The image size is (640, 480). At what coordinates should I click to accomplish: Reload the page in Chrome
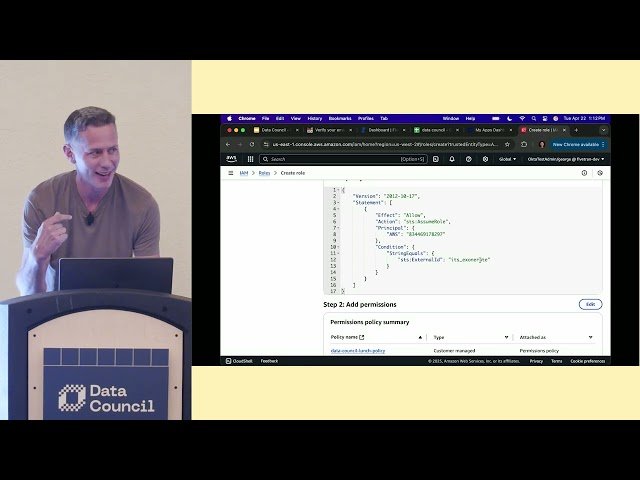252,144
